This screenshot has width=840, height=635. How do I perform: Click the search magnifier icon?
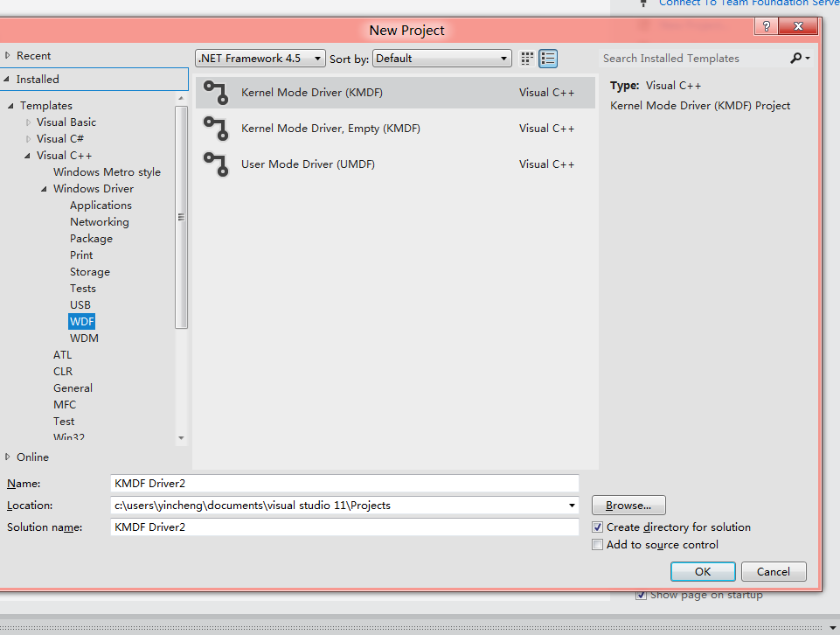coord(796,58)
